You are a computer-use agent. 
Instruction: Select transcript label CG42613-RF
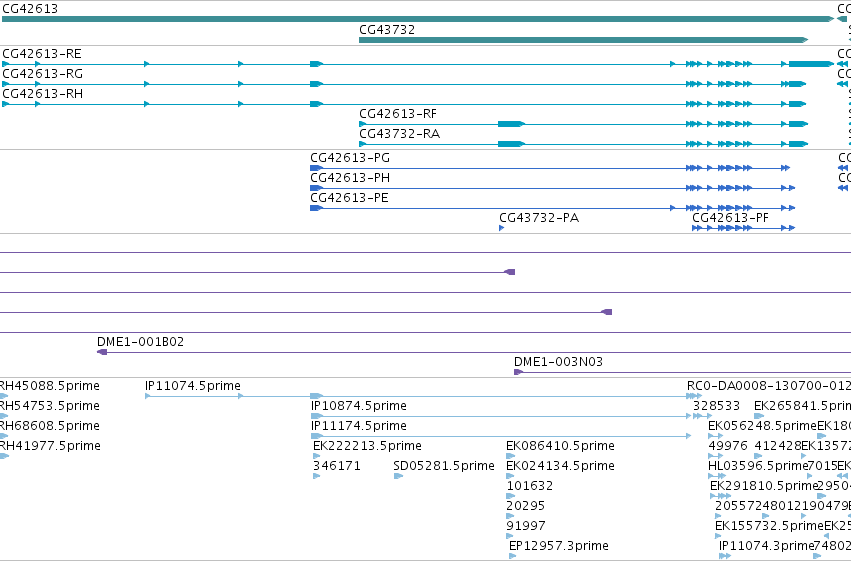(x=398, y=114)
